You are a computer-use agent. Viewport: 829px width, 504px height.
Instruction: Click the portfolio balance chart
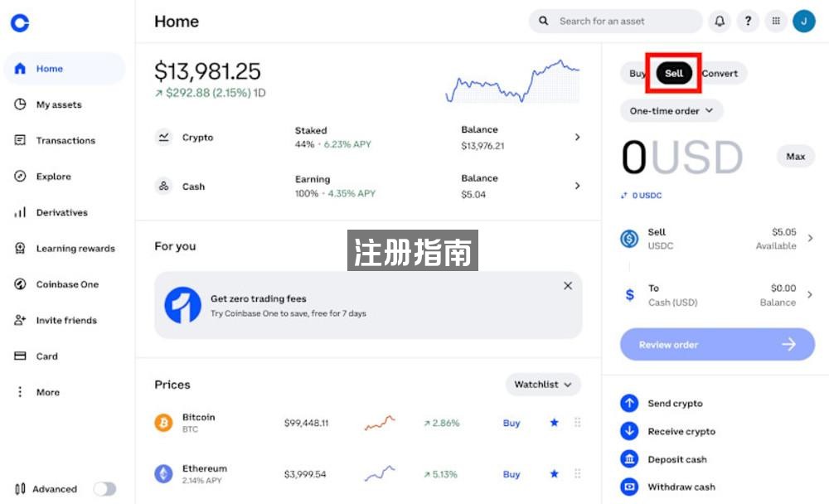pyautogui.click(x=513, y=81)
